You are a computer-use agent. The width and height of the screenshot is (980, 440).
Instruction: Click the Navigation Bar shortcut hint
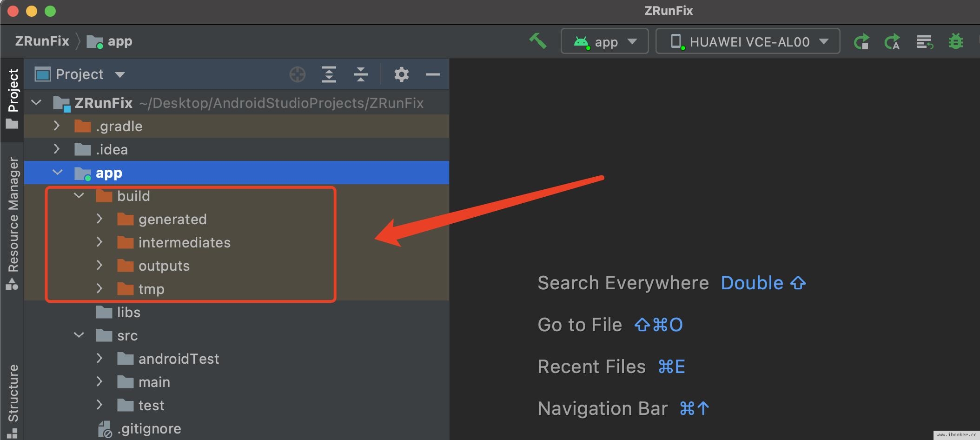tap(623, 408)
